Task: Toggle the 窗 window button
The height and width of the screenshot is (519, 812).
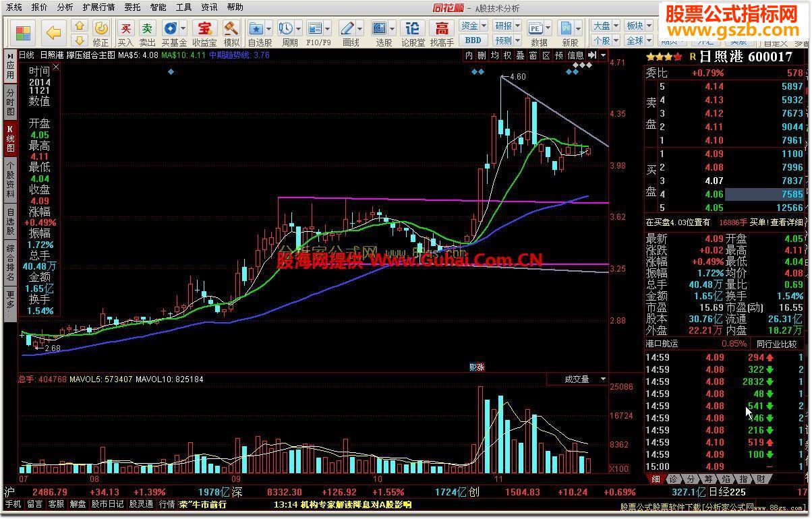Action: pos(533,55)
